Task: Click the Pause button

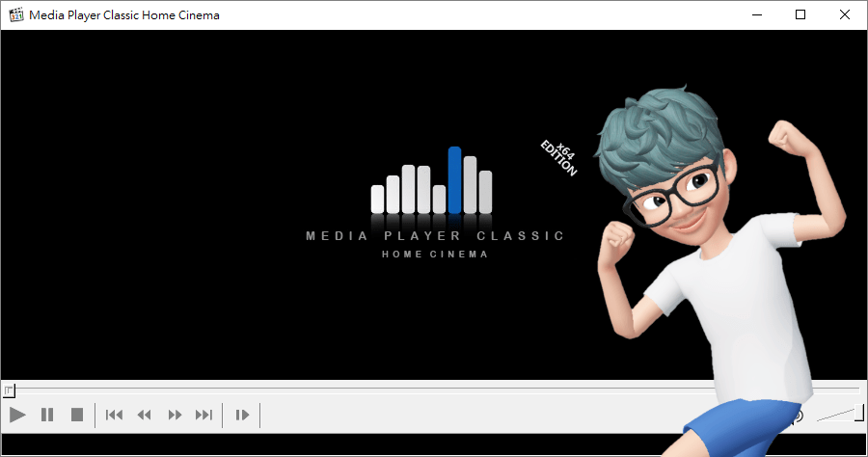Action: [x=47, y=415]
